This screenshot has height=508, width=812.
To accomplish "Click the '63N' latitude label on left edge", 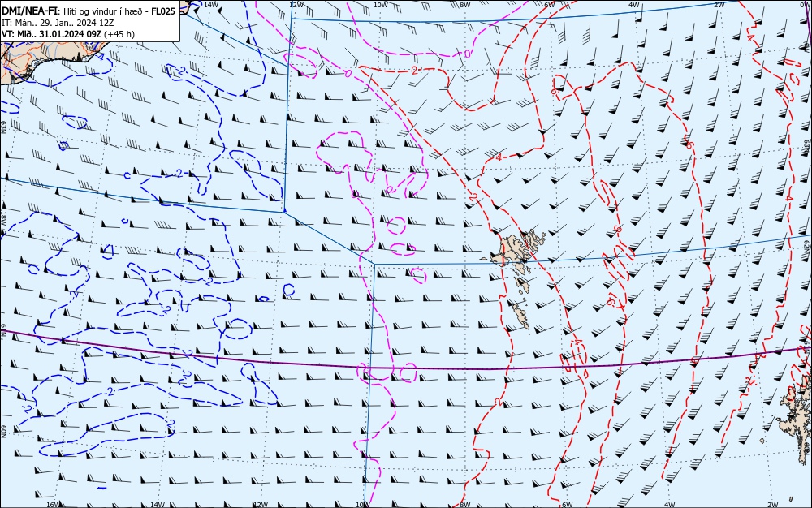I will (x=3, y=127).
